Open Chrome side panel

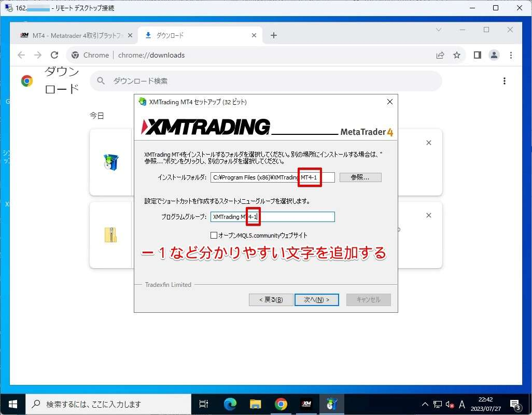pyautogui.click(x=478, y=55)
